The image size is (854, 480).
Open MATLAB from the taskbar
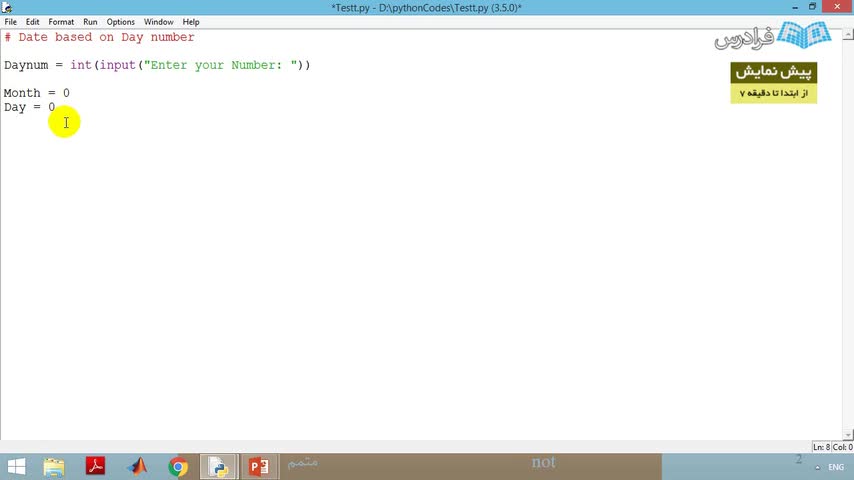point(137,467)
